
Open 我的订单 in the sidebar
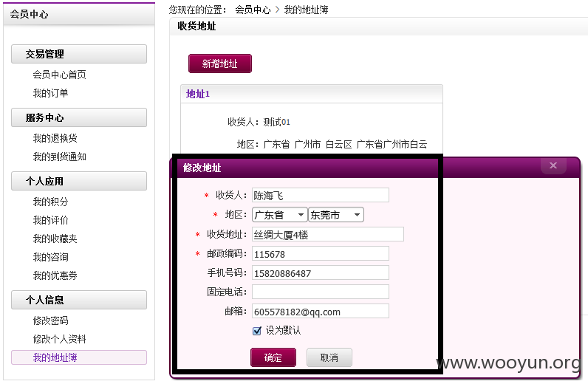pos(51,93)
